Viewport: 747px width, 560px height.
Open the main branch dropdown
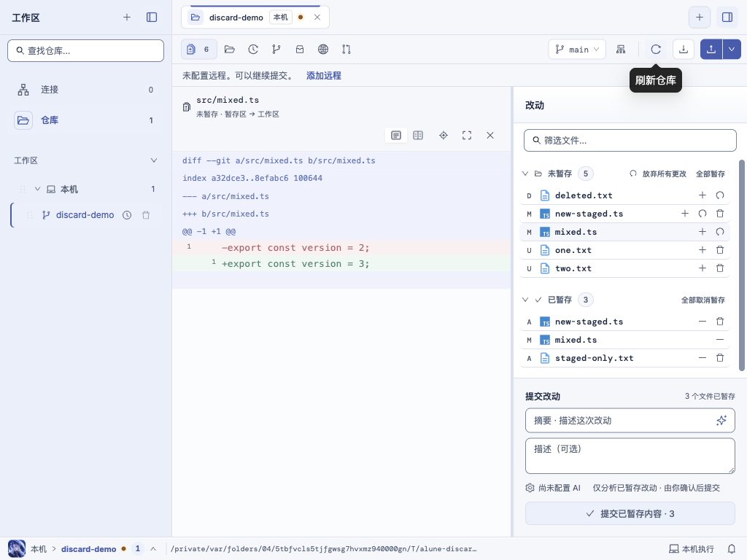(x=577, y=49)
